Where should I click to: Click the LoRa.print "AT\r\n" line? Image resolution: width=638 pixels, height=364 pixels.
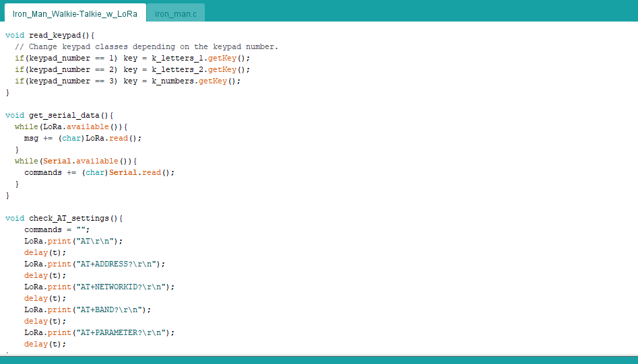point(73,241)
